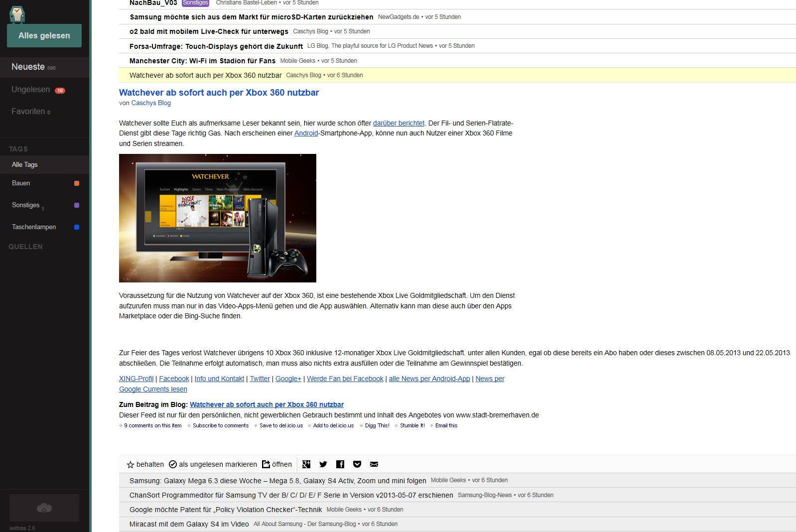Image resolution: width=796 pixels, height=532 pixels.
Task: Open '9 comments on this item'
Action: tap(152, 425)
